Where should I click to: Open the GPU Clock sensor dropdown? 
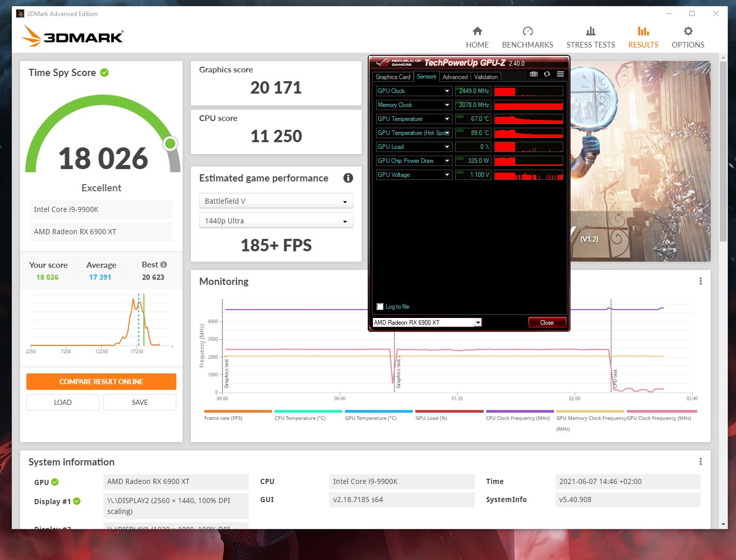tap(447, 91)
